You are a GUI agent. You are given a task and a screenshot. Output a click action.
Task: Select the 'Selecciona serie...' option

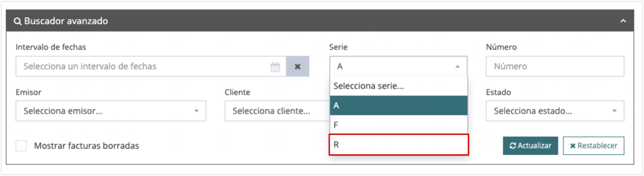click(x=398, y=86)
